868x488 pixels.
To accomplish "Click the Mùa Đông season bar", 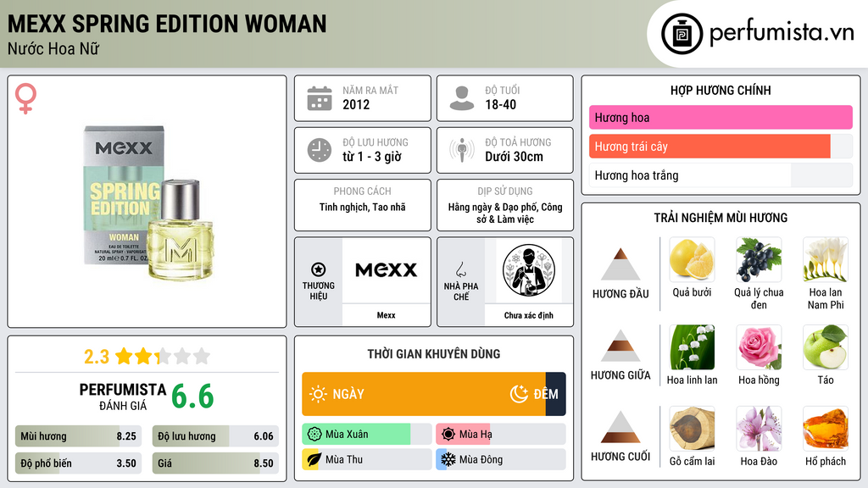I will click(x=500, y=459).
